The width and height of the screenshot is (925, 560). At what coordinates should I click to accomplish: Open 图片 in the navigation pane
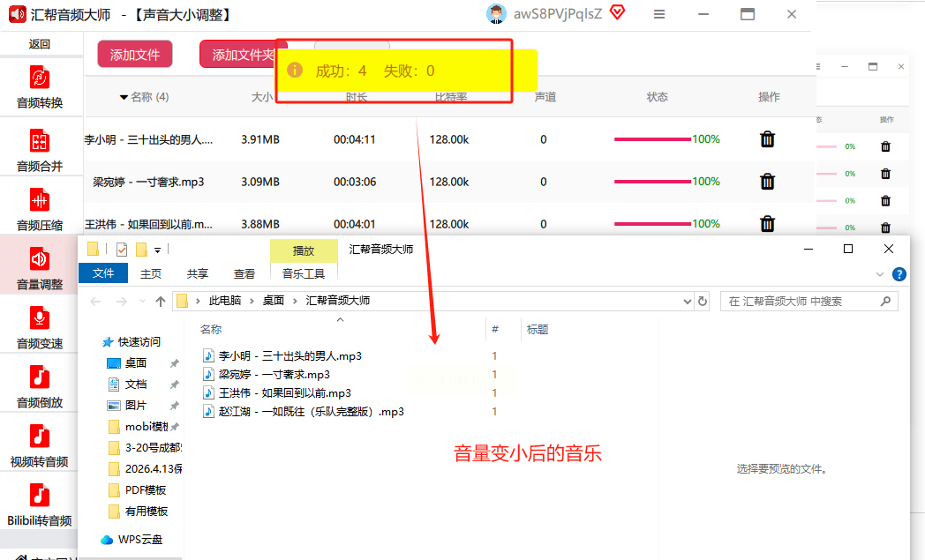pos(127,406)
